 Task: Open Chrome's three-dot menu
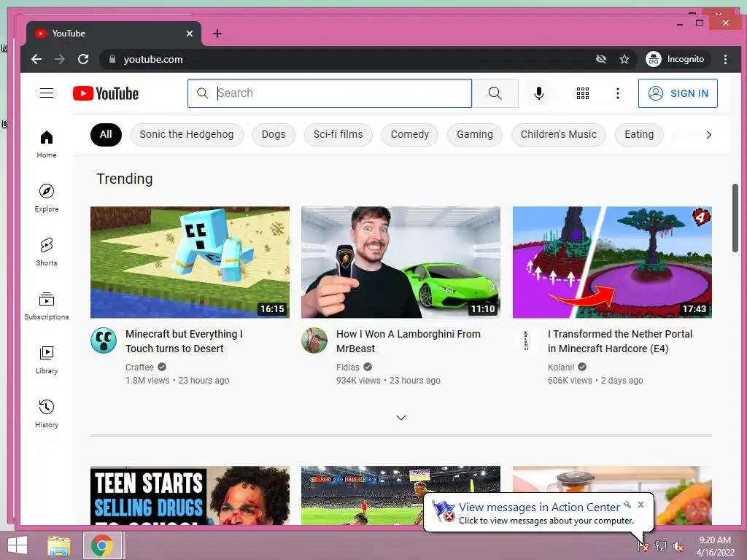[725, 59]
